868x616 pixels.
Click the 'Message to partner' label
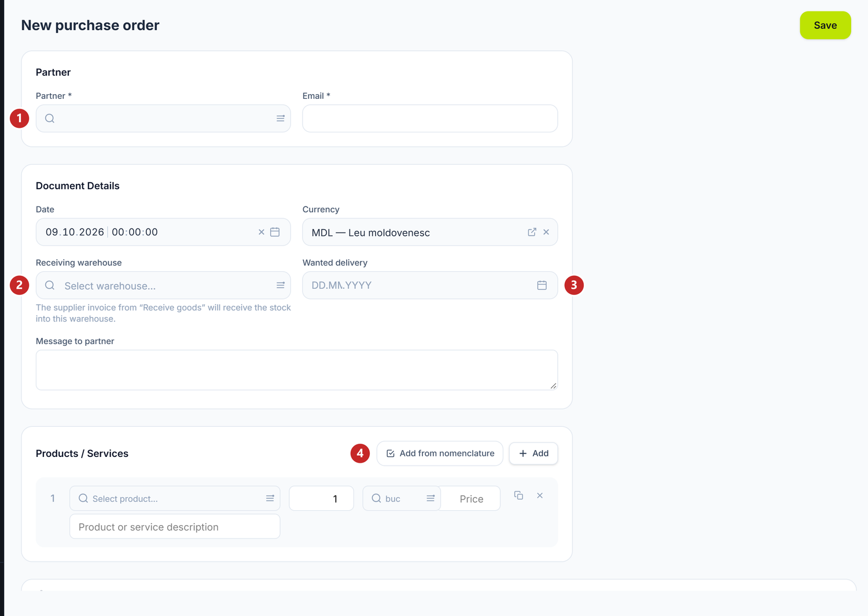75,341
